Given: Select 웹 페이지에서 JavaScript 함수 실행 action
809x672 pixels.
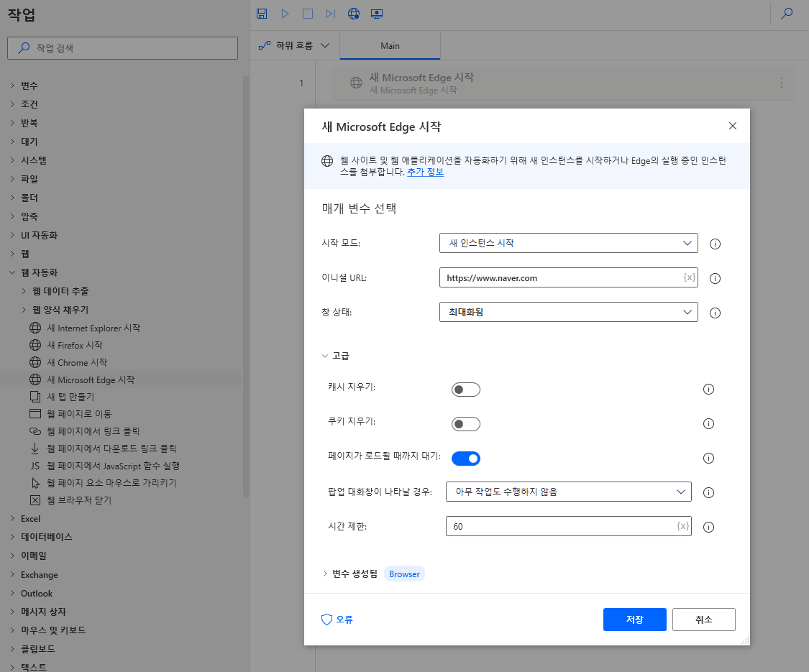Looking at the screenshot, I should point(113,466).
